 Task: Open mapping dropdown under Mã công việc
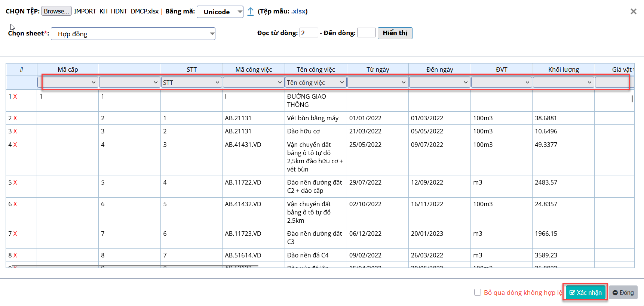254,82
